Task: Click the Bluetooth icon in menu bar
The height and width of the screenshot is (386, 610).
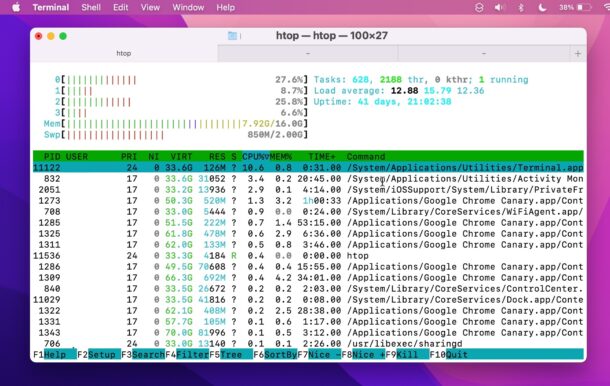Action: (x=521, y=7)
